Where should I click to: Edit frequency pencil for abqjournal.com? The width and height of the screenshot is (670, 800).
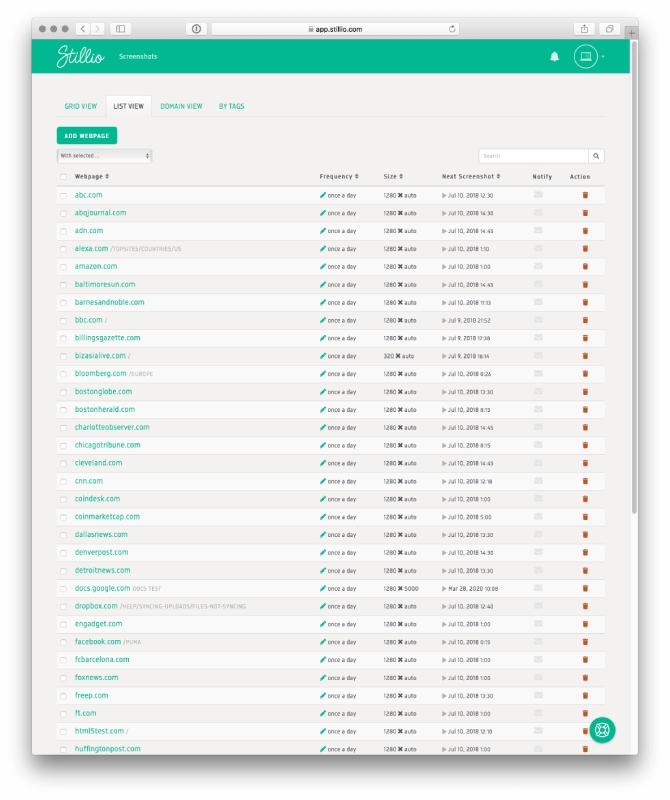click(322, 213)
